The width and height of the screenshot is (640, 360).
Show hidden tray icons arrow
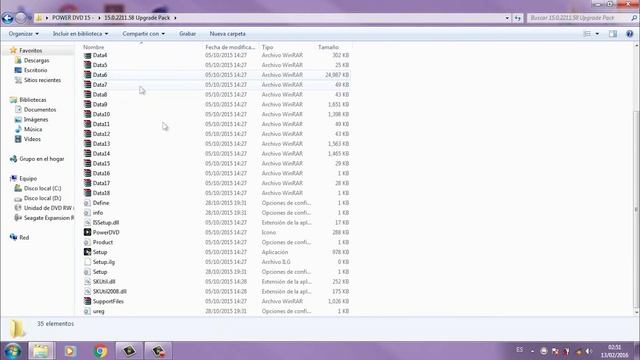click(532, 351)
